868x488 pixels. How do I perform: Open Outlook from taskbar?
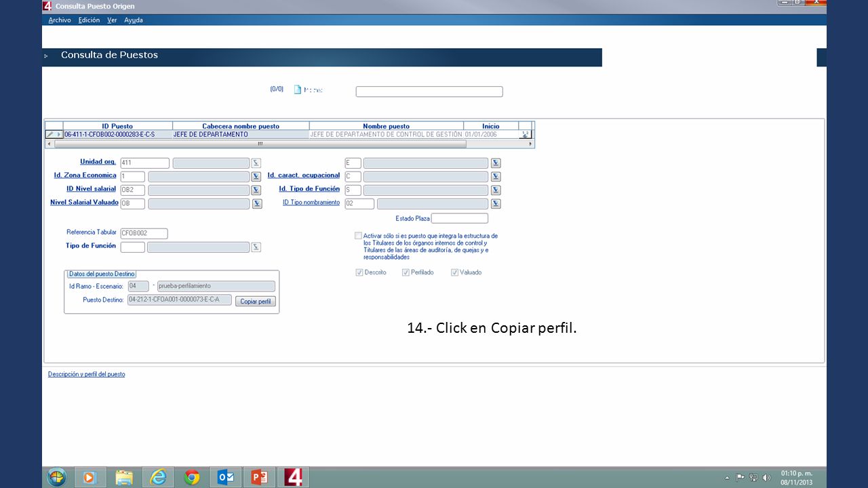coord(226,477)
